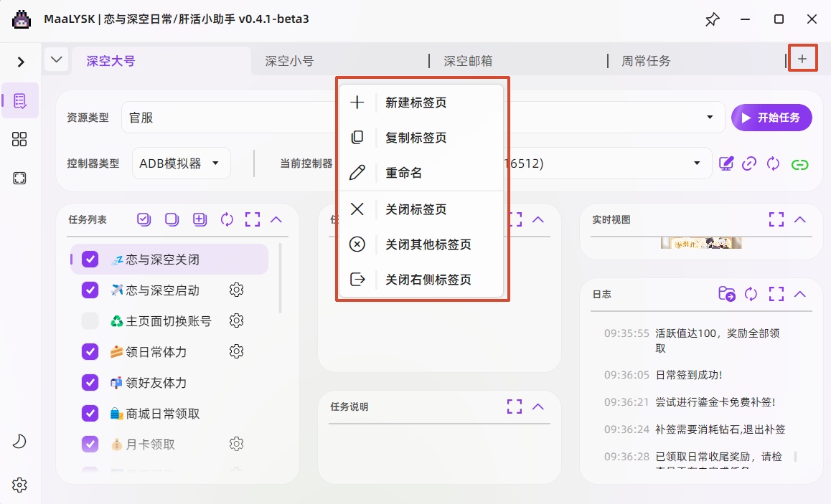Click the live view preview thumbnail
The image size is (831, 504).
(701, 243)
